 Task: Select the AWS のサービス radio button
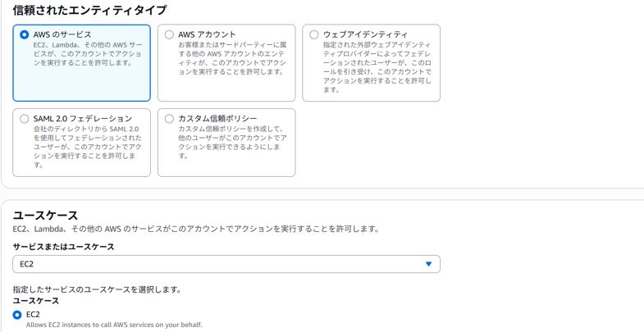click(x=25, y=35)
